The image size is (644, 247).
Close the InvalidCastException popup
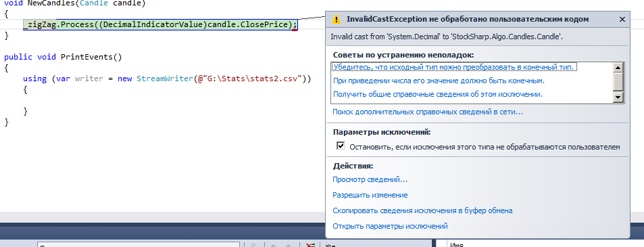(622, 19)
